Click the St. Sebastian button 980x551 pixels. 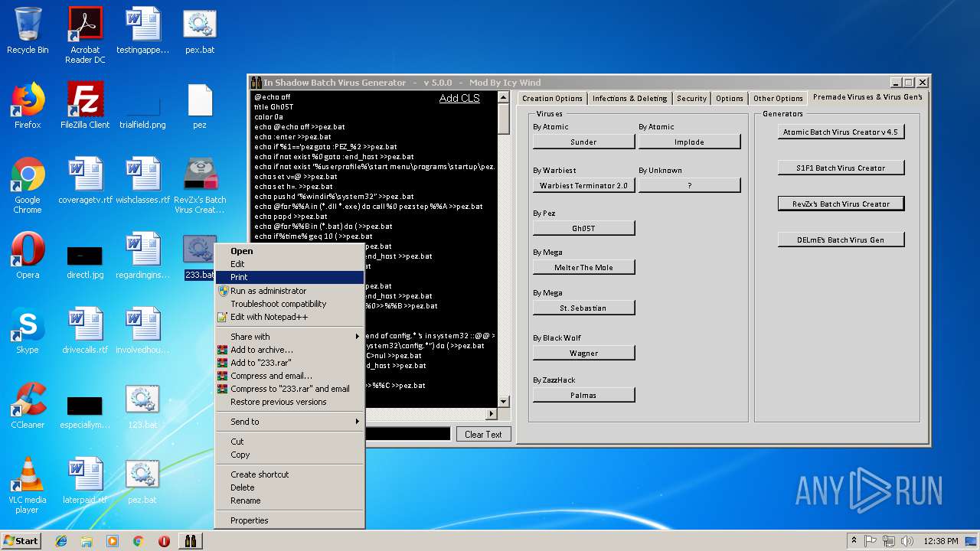[583, 308]
